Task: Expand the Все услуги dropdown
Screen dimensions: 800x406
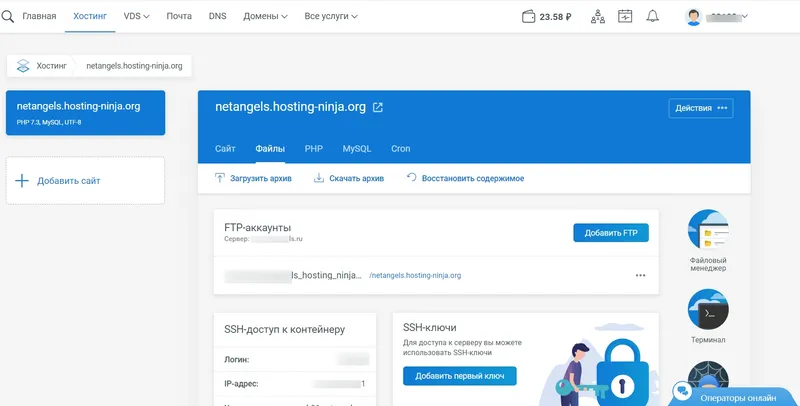Action: [331, 16]
